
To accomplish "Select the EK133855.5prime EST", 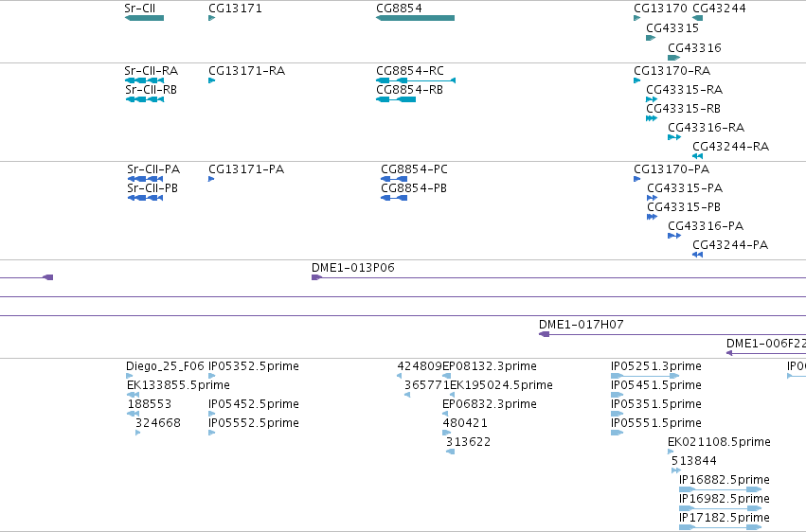I will pyautogui.click(x=134, y=395).
